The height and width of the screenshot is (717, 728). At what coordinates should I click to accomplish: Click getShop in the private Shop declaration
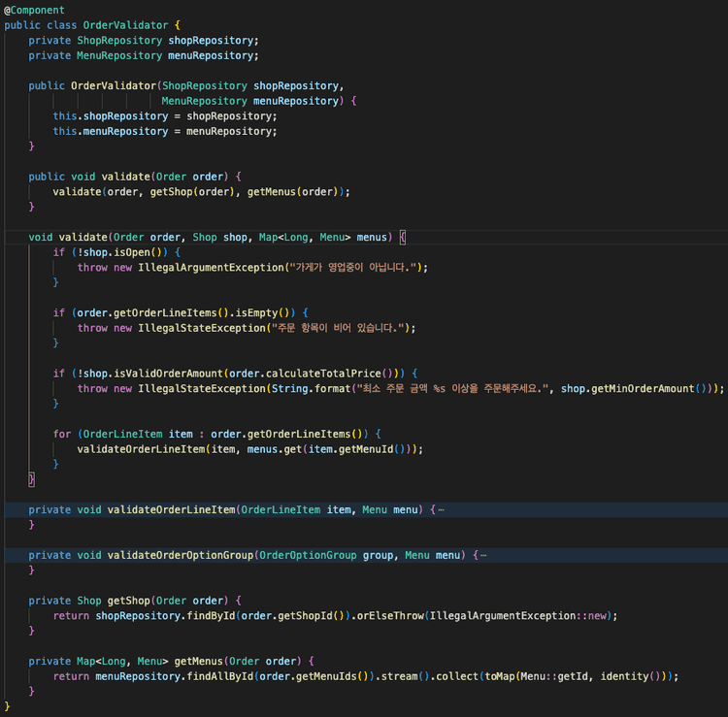(128, 601)
